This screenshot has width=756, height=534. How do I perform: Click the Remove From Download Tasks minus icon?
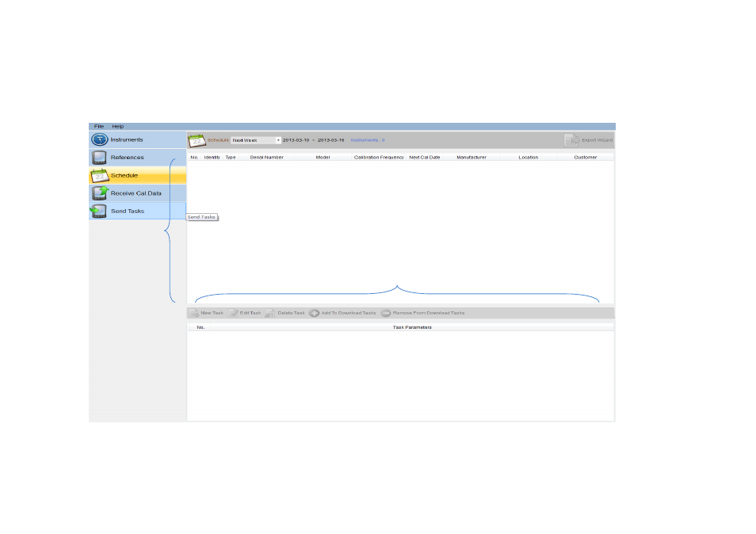[386, 313]
